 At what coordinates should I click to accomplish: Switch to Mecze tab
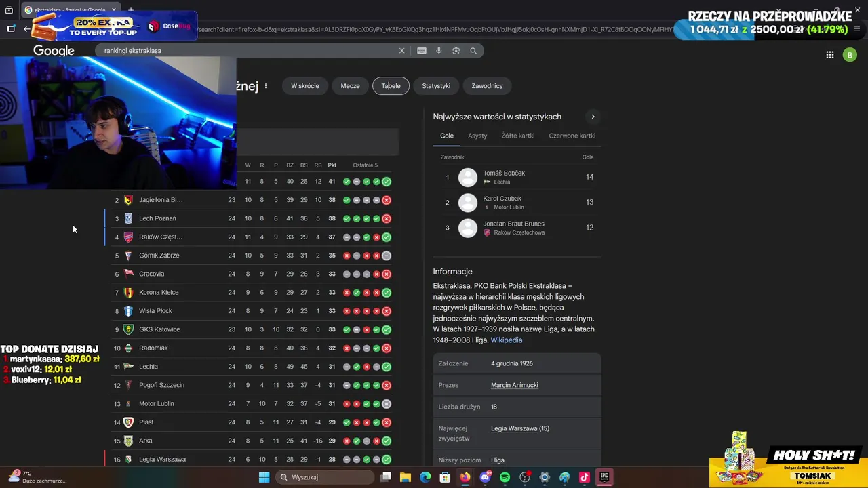coord(350,86)
